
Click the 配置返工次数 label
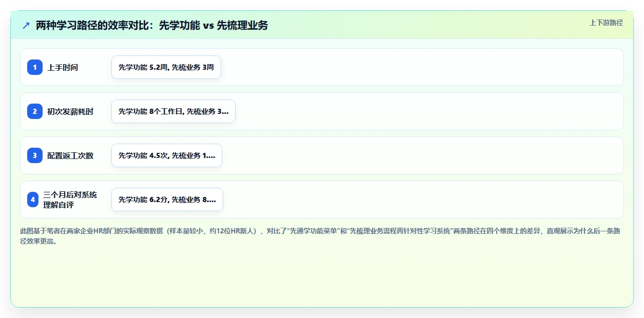[70, 155]
